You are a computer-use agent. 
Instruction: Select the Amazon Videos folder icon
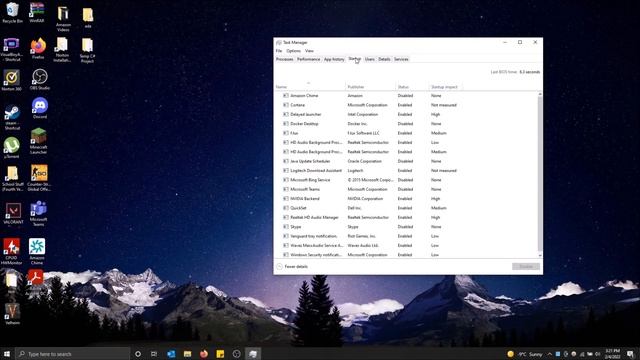coord(63,19)
